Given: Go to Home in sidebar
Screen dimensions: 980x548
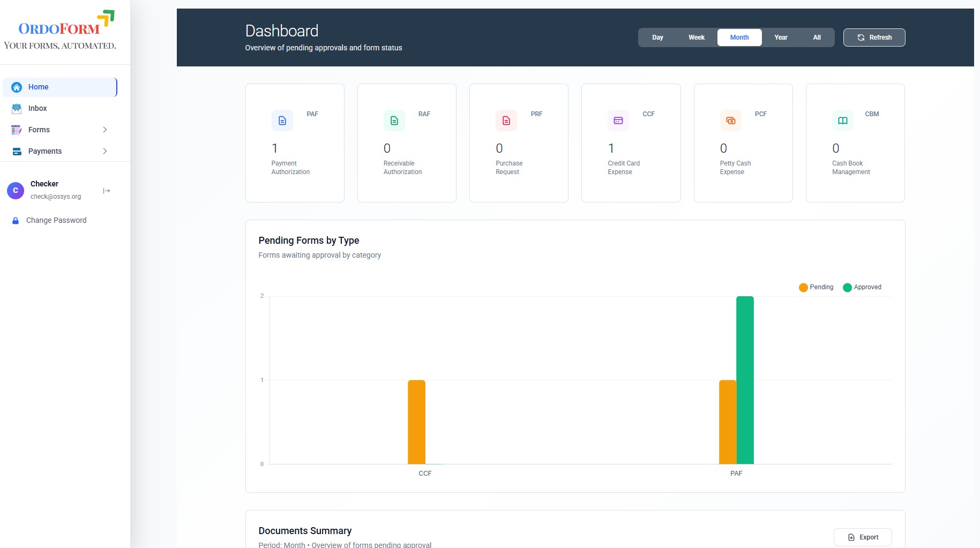Looking at the screenshot, I should (39, 87).
